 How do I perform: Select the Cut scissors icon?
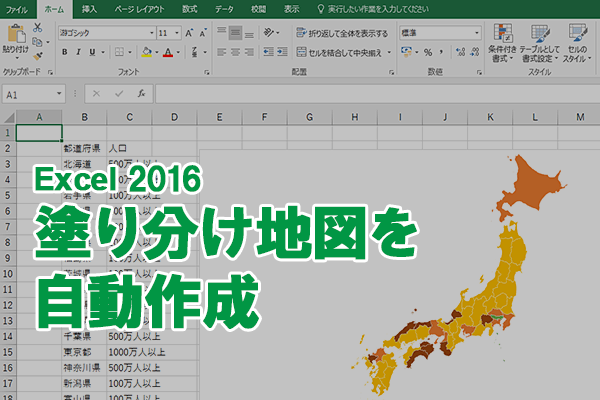(x=37, y=28)
